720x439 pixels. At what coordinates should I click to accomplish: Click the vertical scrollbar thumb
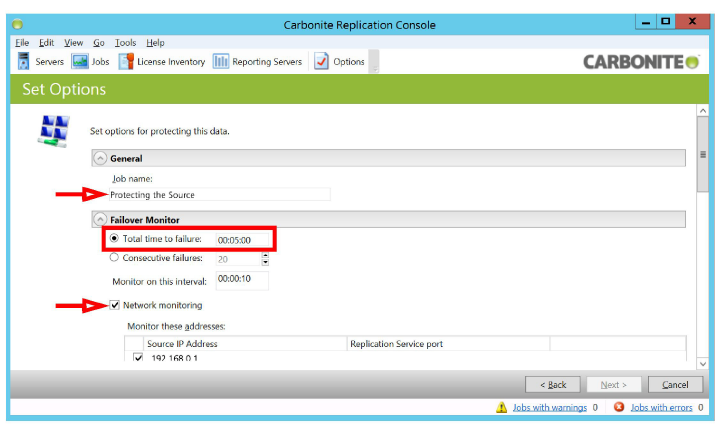(x=703, y=154)
